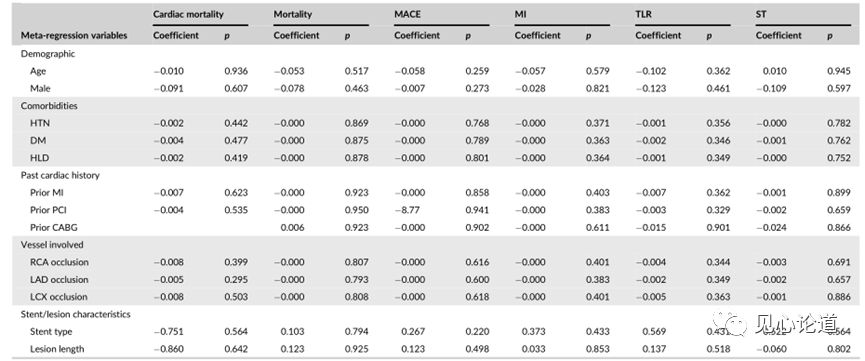
Task: Select the Comorbidities section row
Action: point(432,105)
